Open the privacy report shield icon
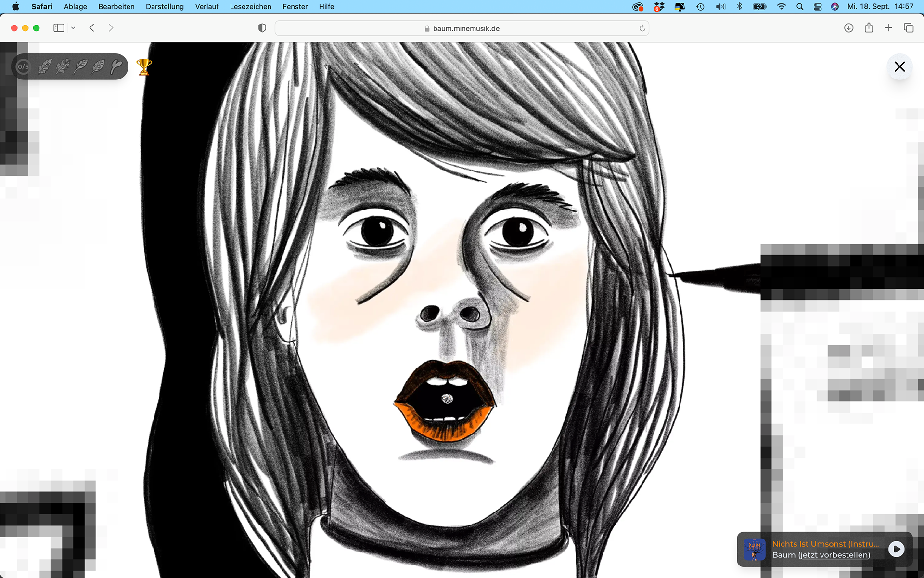924x578 pixels. (262, 28)
